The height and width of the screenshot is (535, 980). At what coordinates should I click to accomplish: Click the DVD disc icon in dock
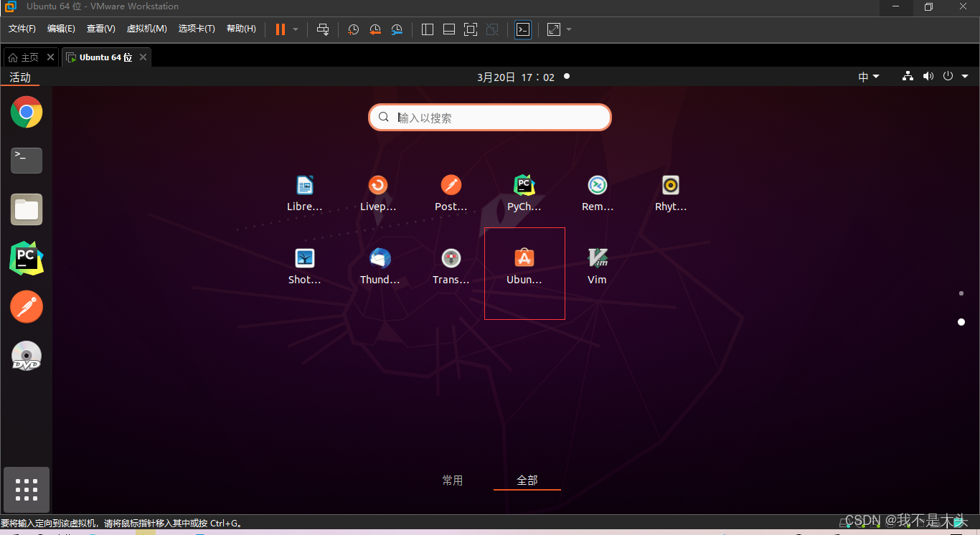(x=27, y=356)
